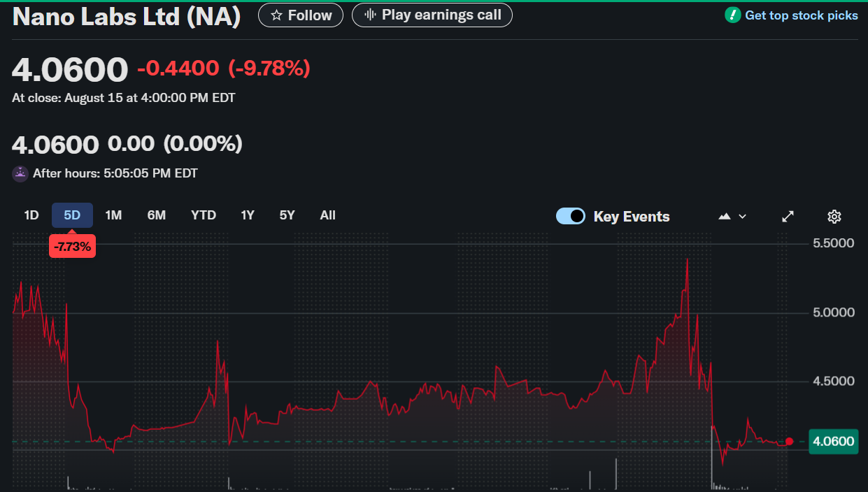The width and height of the screenshot is (868, 492).
Task: Open the chart settings gear
Action: click(834, 217)
